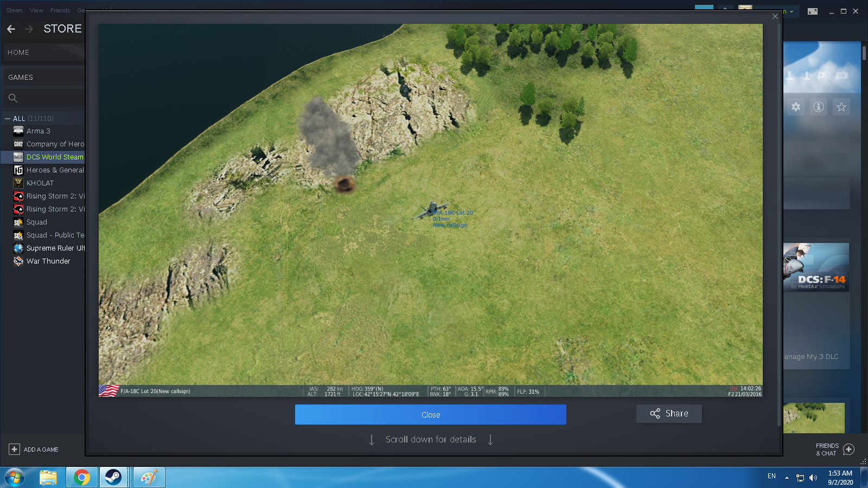The image size is (868, 488).
Task: Show hidden system tray icons
Action: tap(787, 478)
